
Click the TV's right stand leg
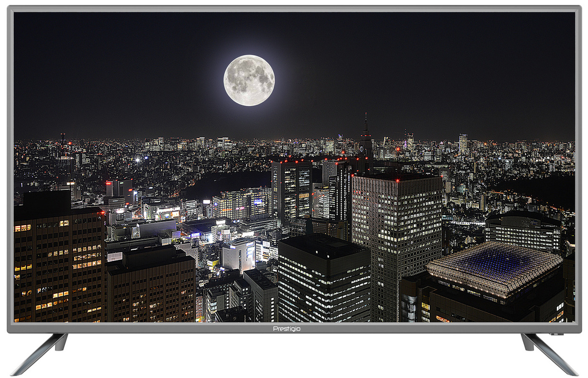548,353
